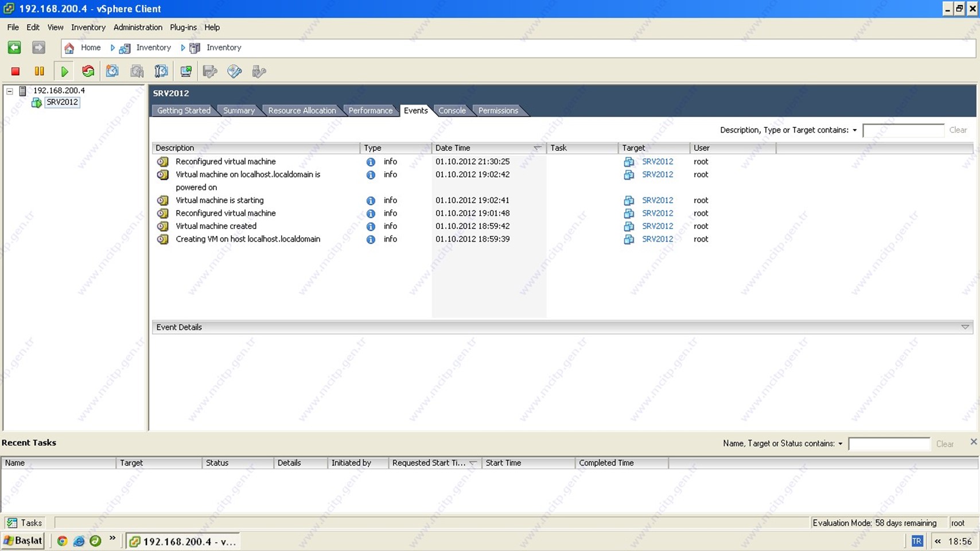Switch to the Summary tab
This screenshot has width=980, height=551.
239,111
